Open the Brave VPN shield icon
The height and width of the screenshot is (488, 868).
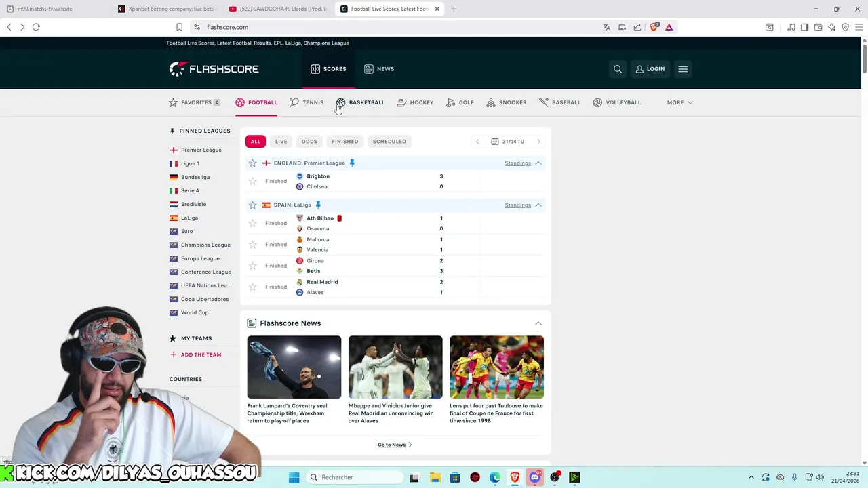click(x=846, y=27)
